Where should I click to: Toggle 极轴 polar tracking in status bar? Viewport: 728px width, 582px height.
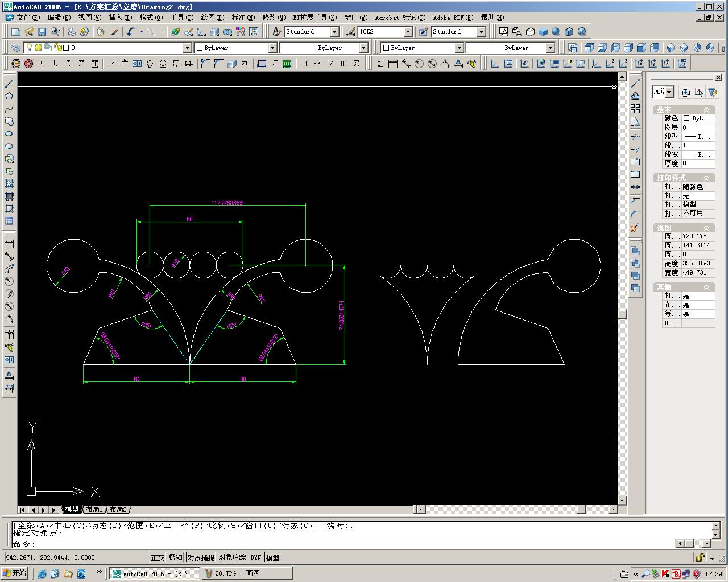(176, 558)
